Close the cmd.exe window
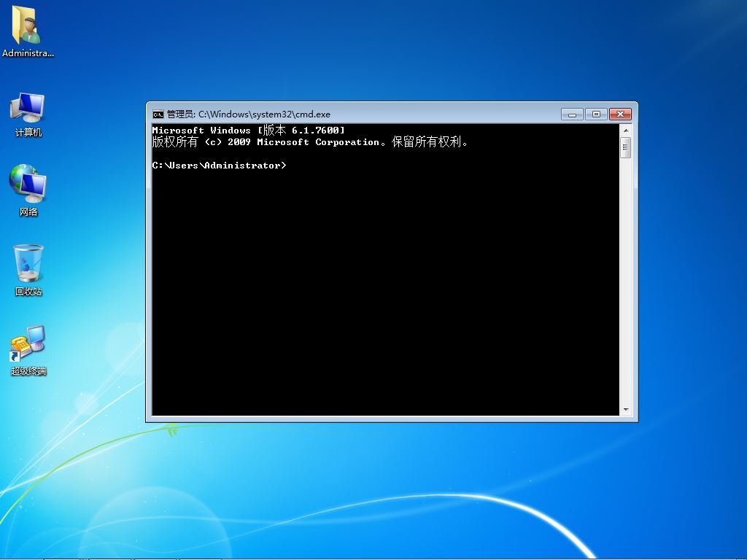 620,114
